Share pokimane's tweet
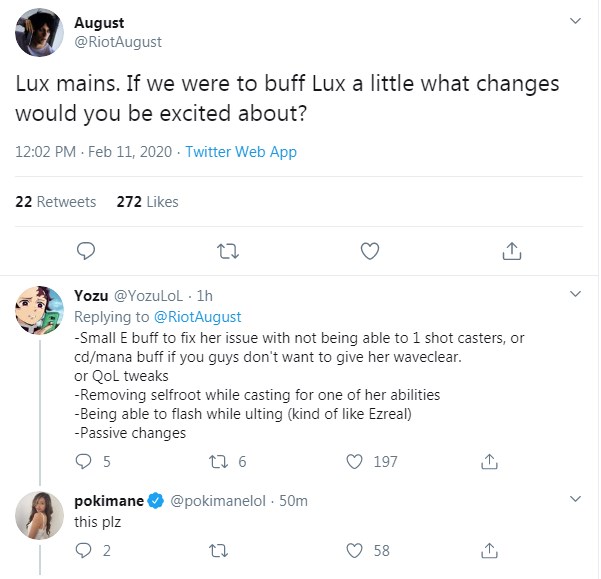This screenshot has width=601, height=579. point(490,551)
